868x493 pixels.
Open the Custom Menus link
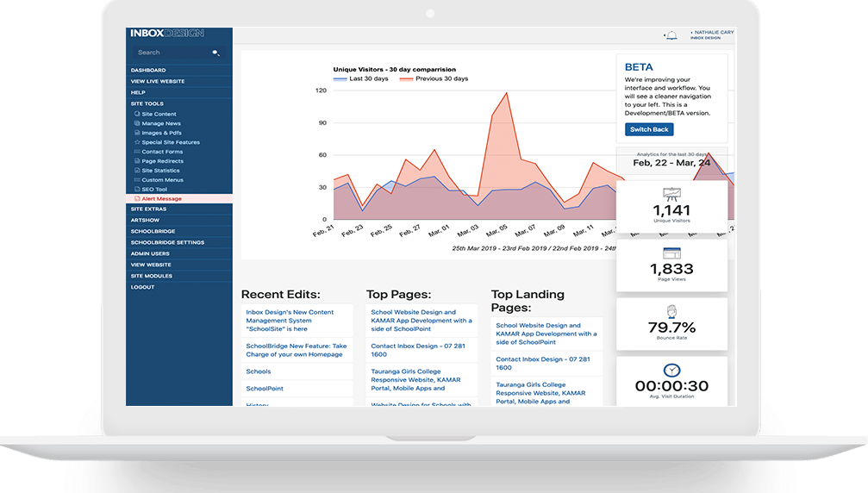(x=162, y=180)
